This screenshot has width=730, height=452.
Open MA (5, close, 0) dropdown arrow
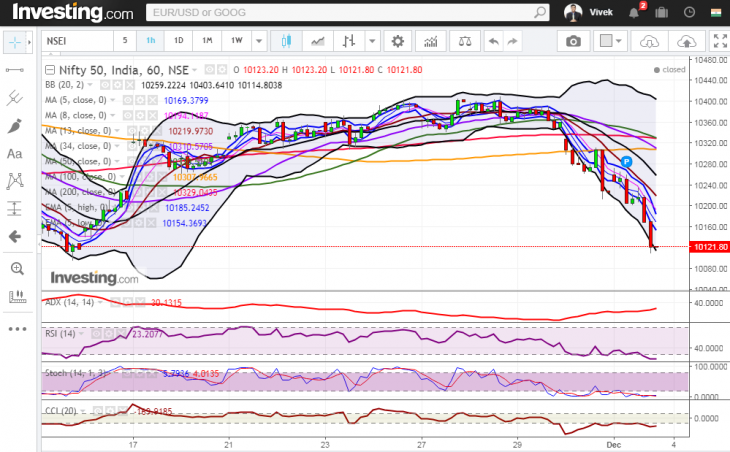[x=114, y=100]
